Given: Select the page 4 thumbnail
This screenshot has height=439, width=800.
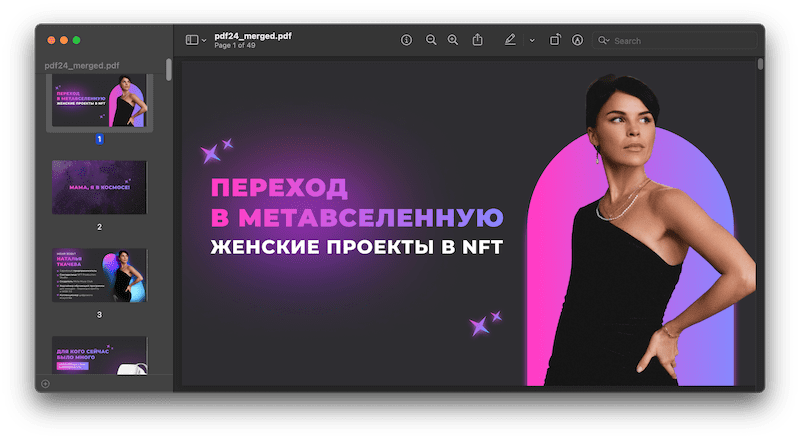Looking at the screenshot, I should pyautogui.click(x=99, y=356).
